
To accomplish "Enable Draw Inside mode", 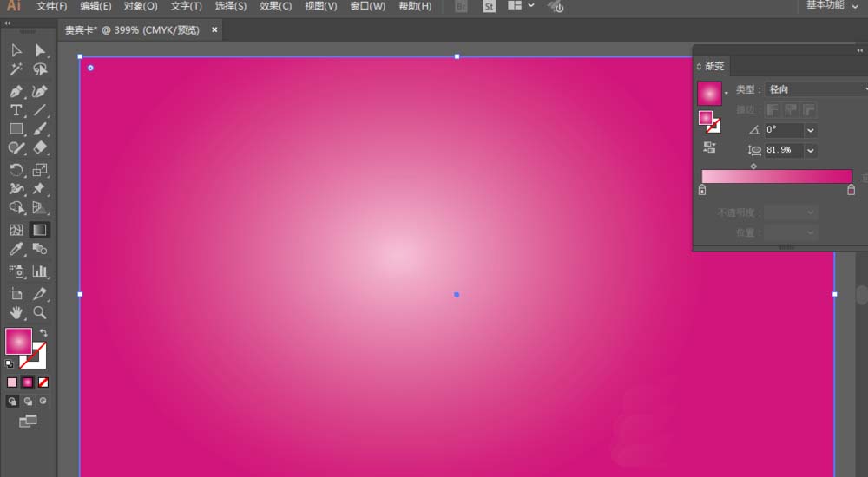I will pyautogui.click(x=43, y=402).
